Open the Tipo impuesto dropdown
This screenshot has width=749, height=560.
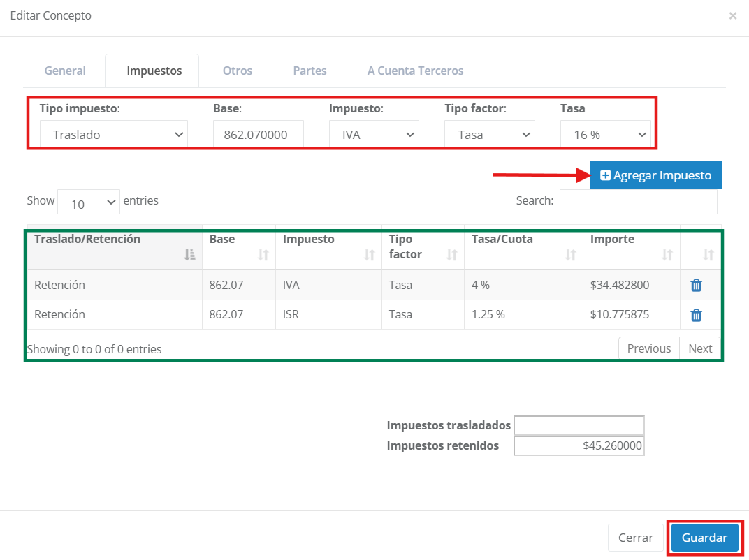pos(114,135)
